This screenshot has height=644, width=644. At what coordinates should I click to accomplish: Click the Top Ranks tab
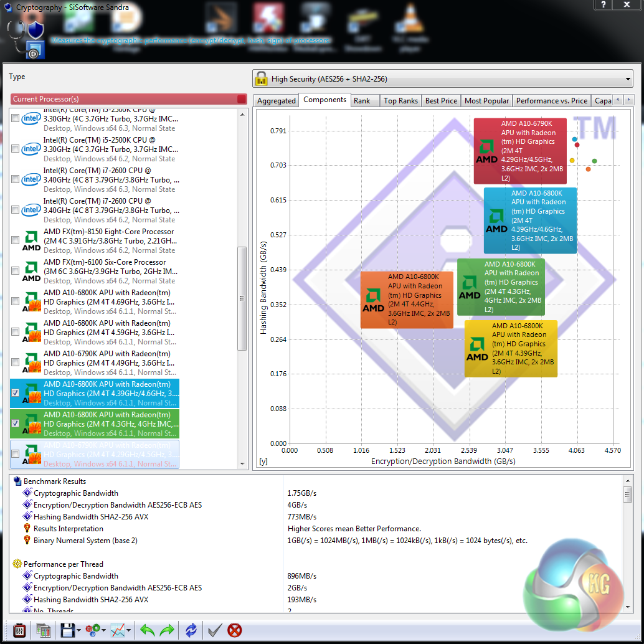click(400, 101)
